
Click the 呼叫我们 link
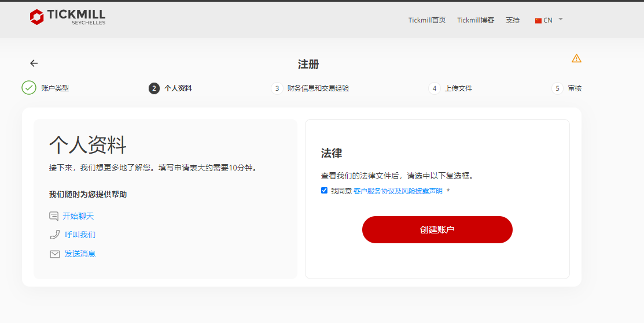click(x=80, y=235)
